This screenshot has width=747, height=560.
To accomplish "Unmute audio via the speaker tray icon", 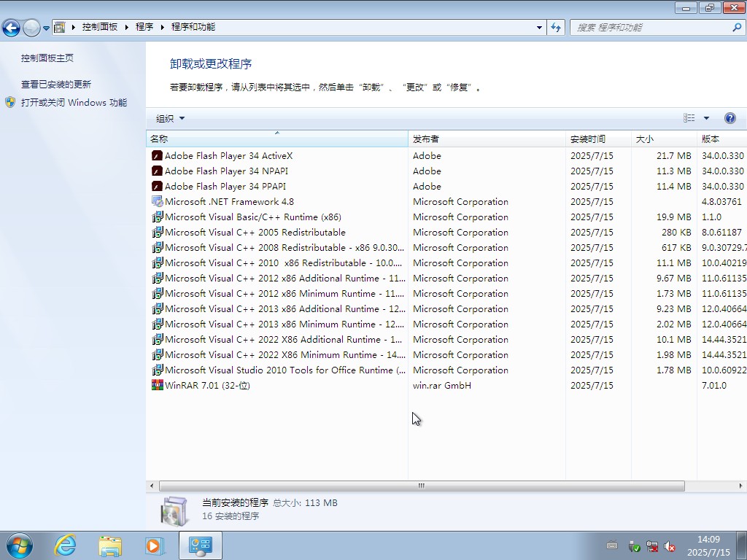I will point(670,547).
